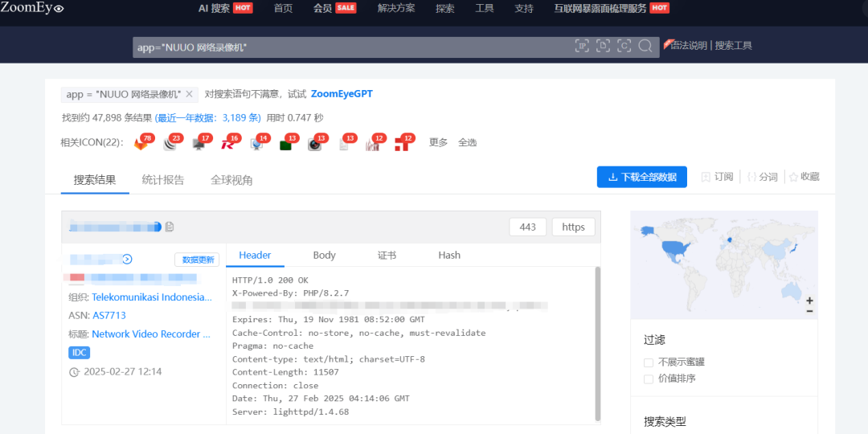
Task: Open 最近一年数据 3,189 条 link
Action: tap(207, 118)
